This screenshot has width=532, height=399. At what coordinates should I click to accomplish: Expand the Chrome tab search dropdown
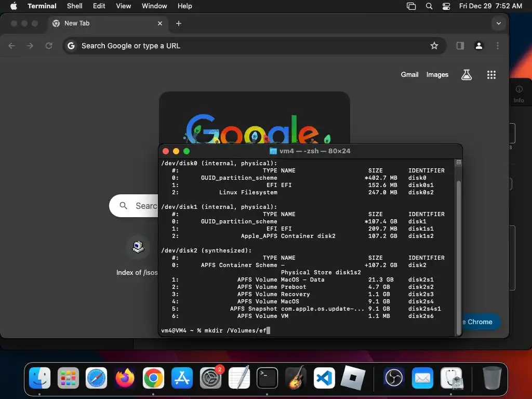(x=498, y=23)
